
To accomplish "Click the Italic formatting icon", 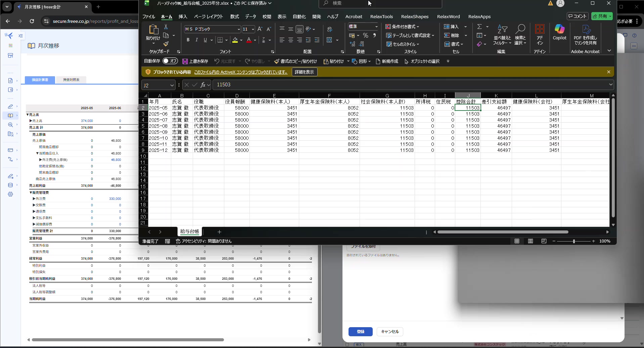I will 197,40.
